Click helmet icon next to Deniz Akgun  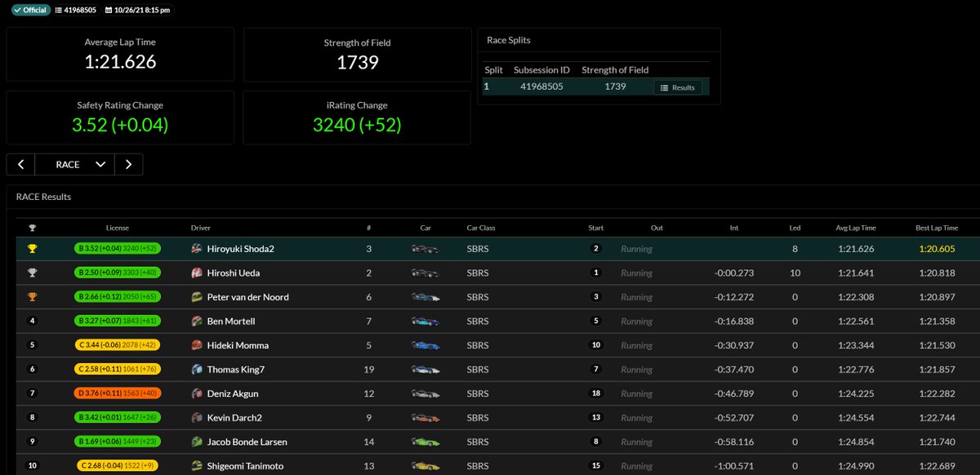click(196, 393)
